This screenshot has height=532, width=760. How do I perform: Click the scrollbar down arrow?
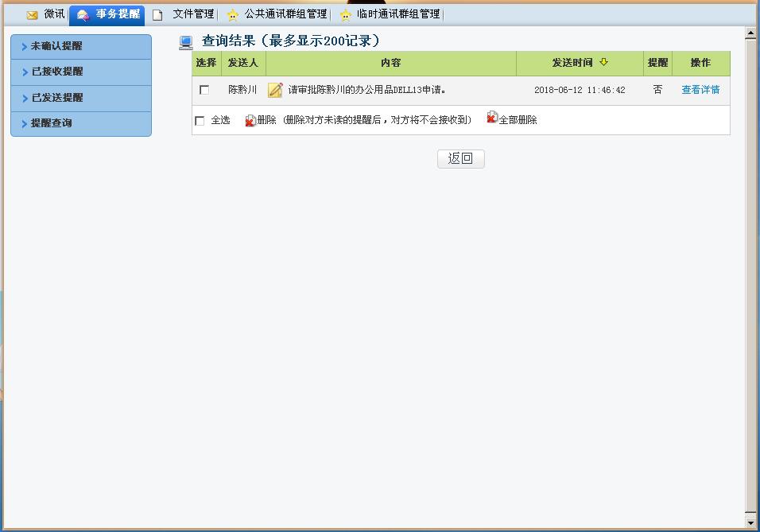(750, 522)
